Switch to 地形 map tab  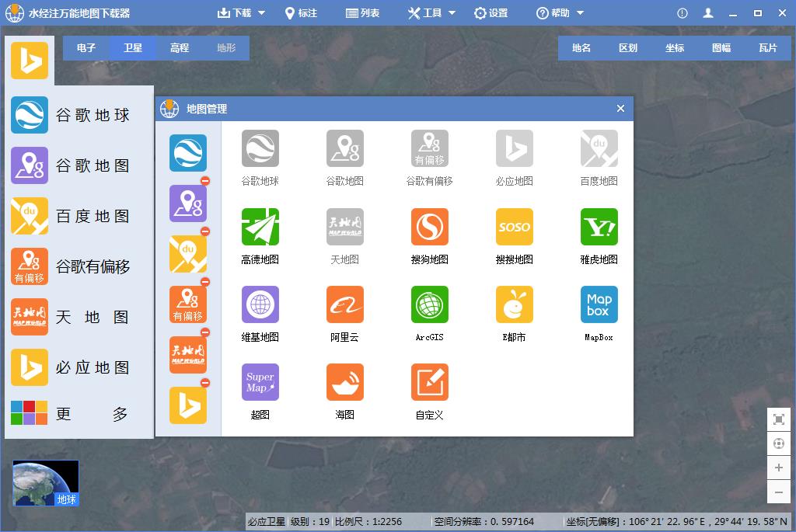click(226, 47)
